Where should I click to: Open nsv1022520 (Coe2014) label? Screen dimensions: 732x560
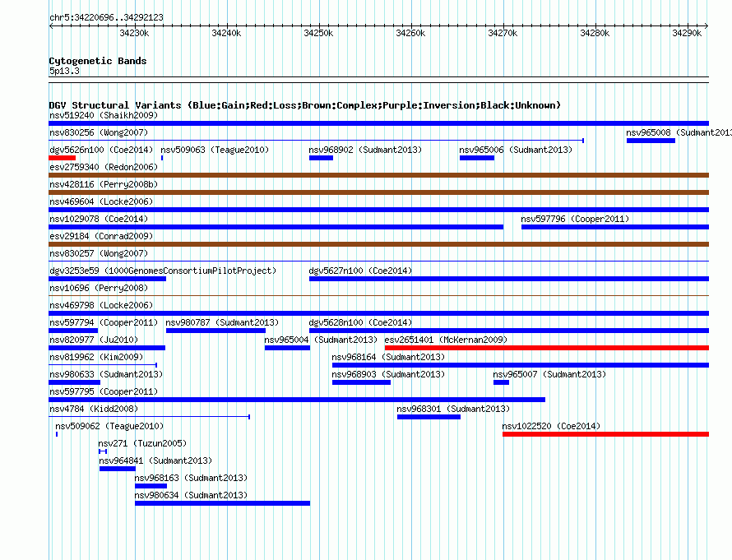pyautogui.click(x=551, y=426)
